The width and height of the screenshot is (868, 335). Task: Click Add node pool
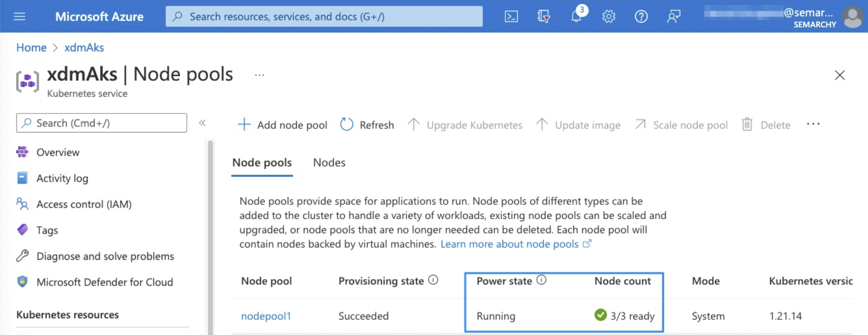(282, 125)
